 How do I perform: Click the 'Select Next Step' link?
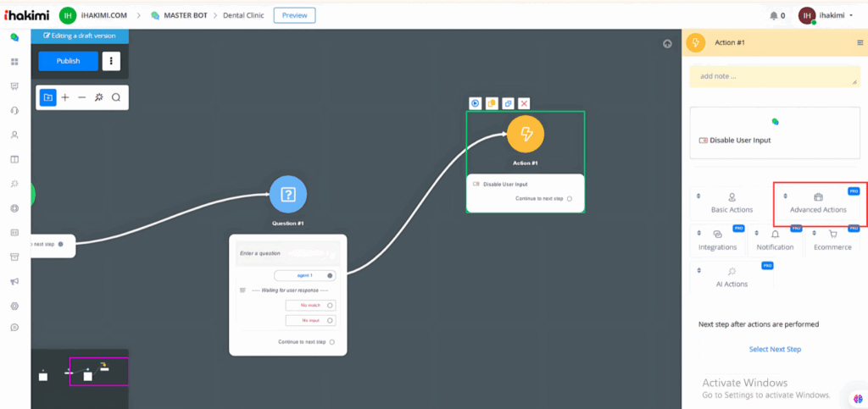pos(775,349)
